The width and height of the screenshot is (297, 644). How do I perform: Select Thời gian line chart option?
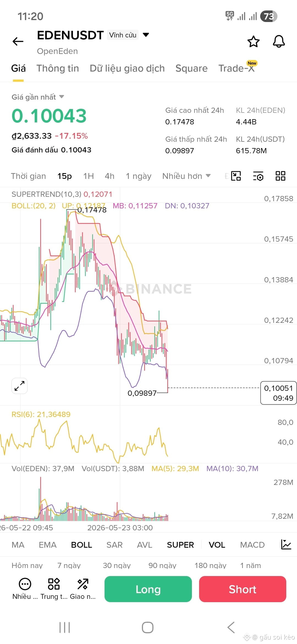point(28,176)
